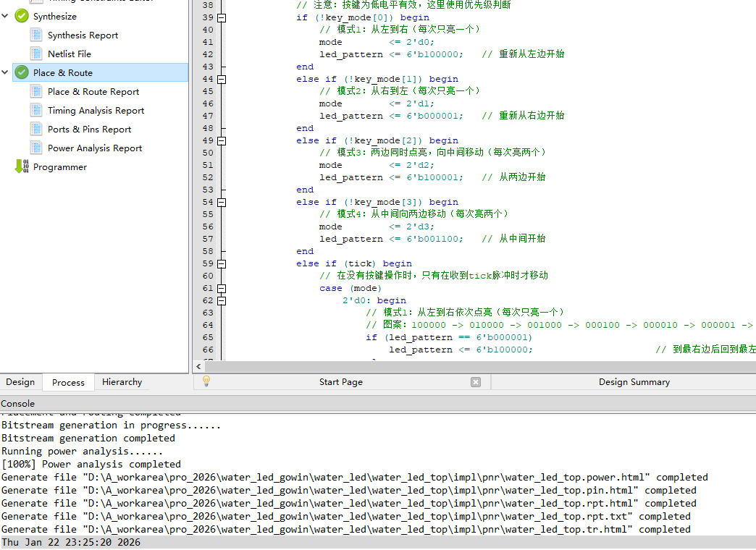
Task: Click console line for water_led_top.tr.html
Action: (x=346, y=529)
